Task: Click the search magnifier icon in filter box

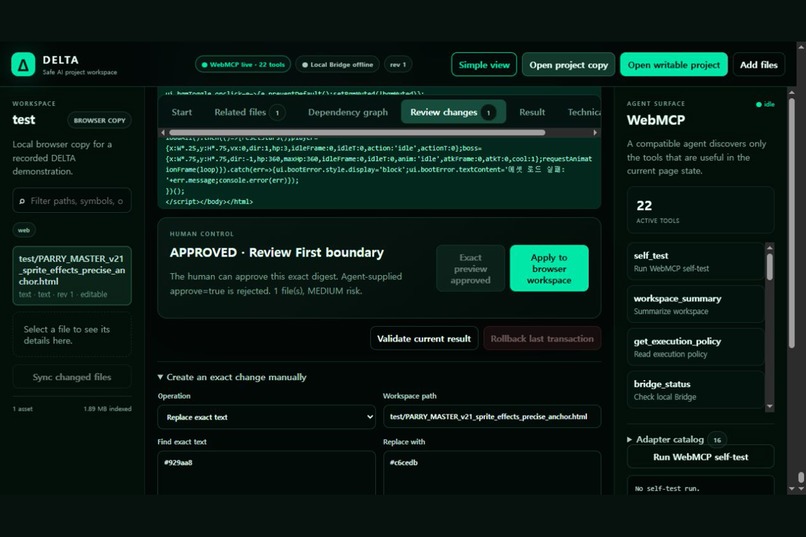Action: click(22, 201)
